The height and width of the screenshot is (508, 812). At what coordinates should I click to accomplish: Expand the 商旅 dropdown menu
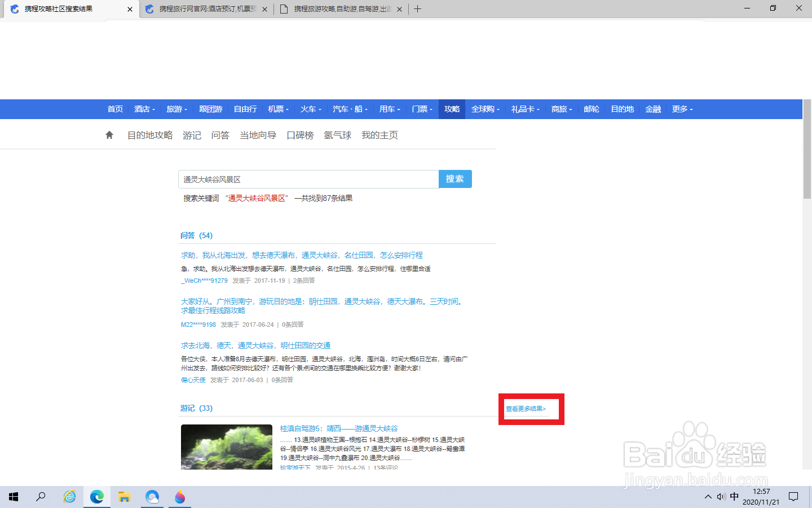pyautogui.click(x=562, y=109)
